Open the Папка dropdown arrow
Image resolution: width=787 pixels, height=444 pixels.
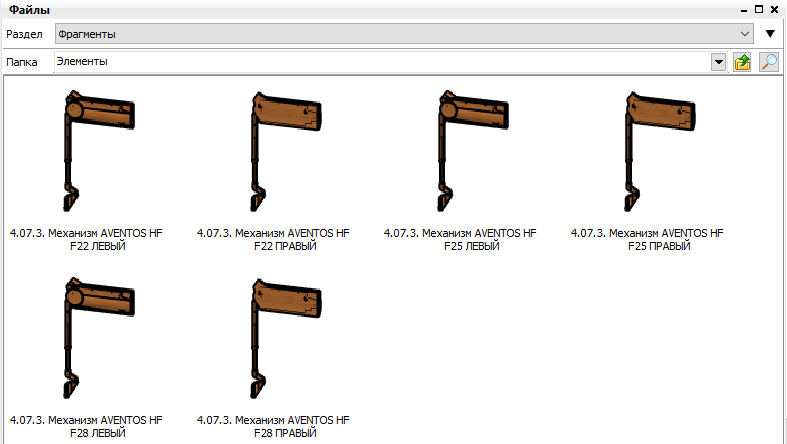[x=719, y=62]
